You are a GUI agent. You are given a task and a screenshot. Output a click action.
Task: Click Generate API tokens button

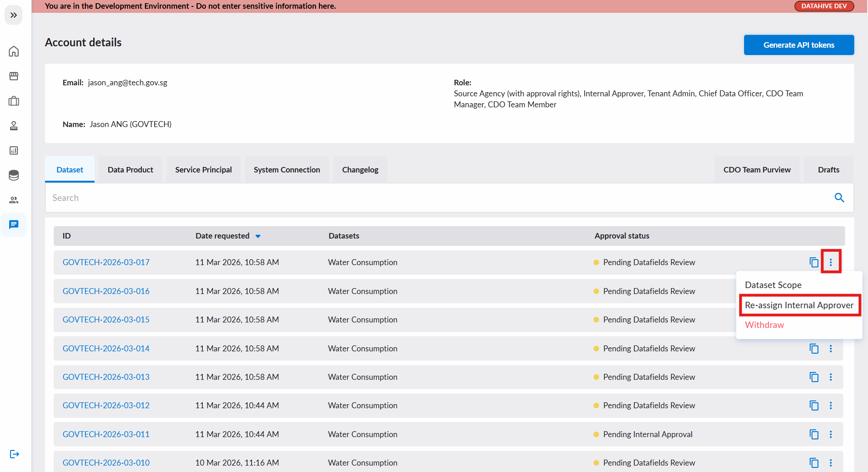799,45
